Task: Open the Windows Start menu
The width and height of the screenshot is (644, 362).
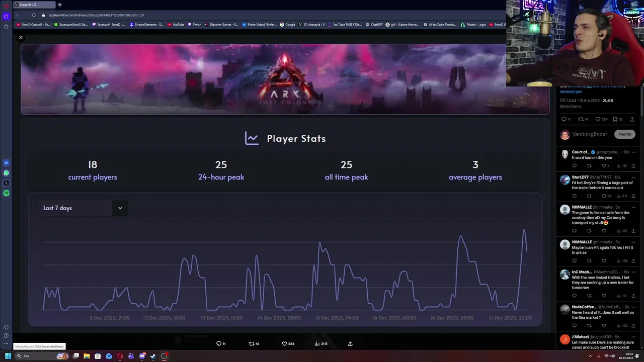Action: tap(8, 356)
